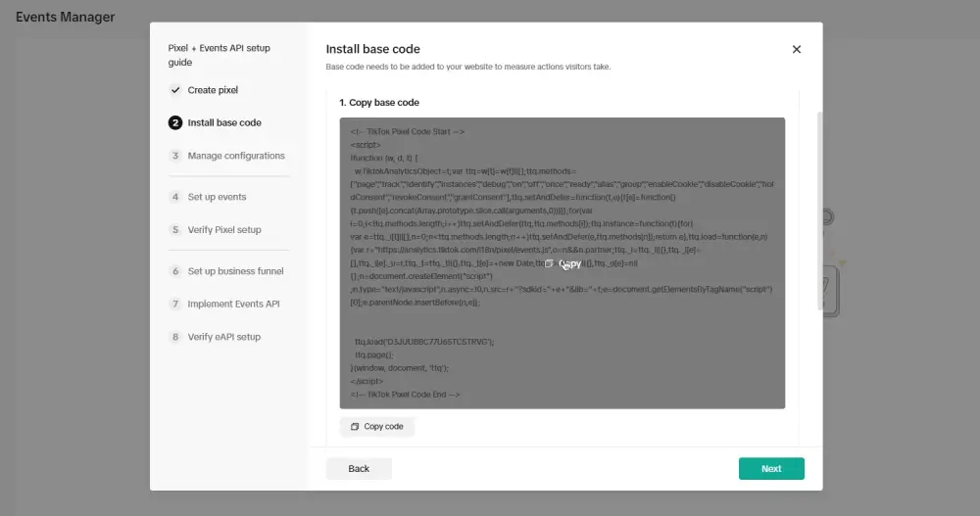Click the Install base code heading
Screen dimensions: 980x516
[x=372, y=49]
